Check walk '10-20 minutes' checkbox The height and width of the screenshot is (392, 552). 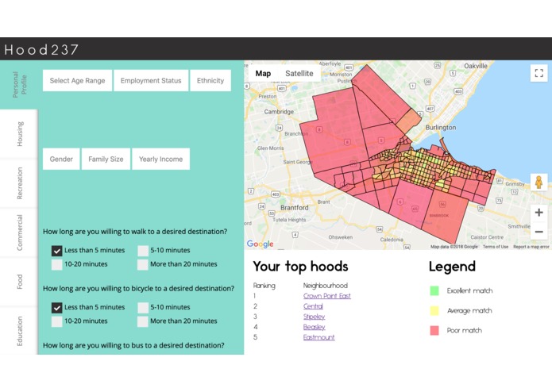pos(56,264)
